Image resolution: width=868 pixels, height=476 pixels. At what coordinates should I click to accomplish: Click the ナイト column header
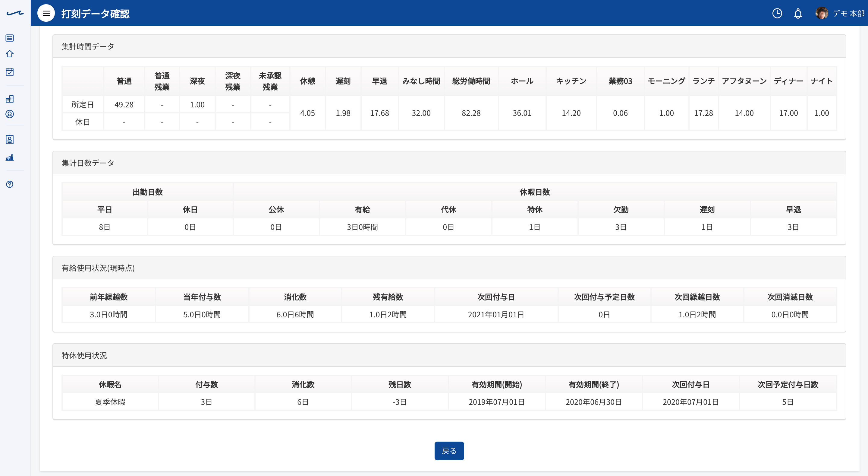click(x=822, y=81)
